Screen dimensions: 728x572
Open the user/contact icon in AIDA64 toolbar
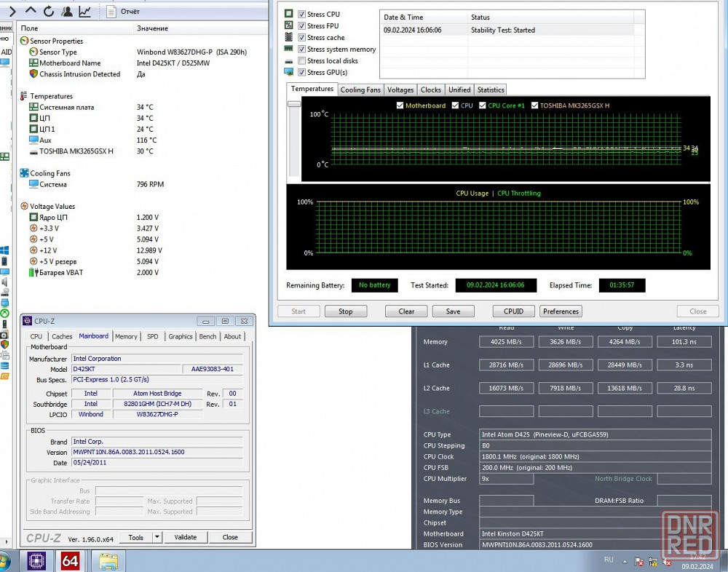click(67, 11)
